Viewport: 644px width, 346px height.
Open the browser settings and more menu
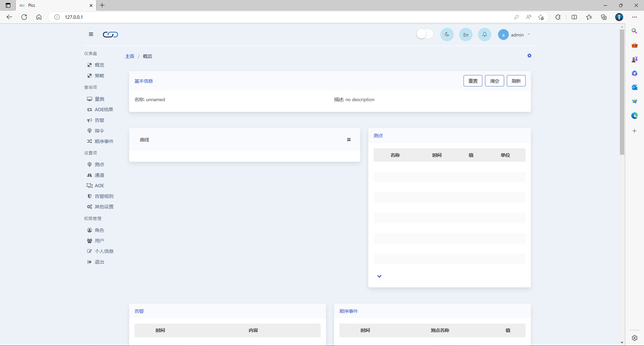click(635, 17)
